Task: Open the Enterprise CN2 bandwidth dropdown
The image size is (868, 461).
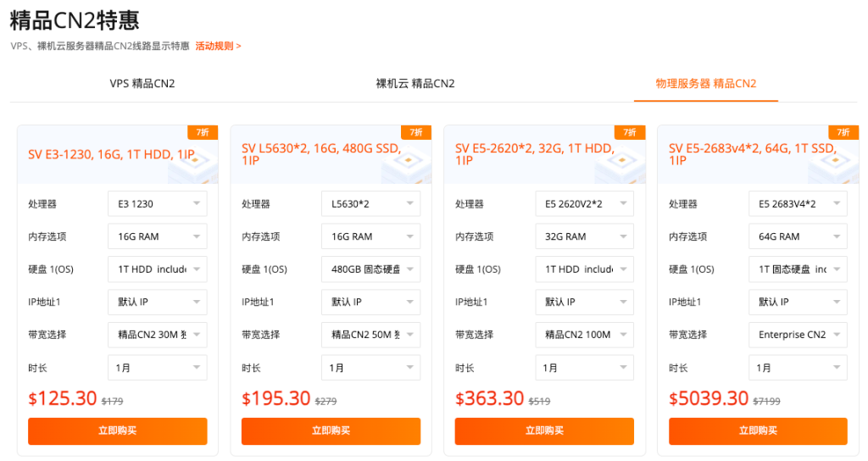Action: pyautogui.click(x=798, y=335)
